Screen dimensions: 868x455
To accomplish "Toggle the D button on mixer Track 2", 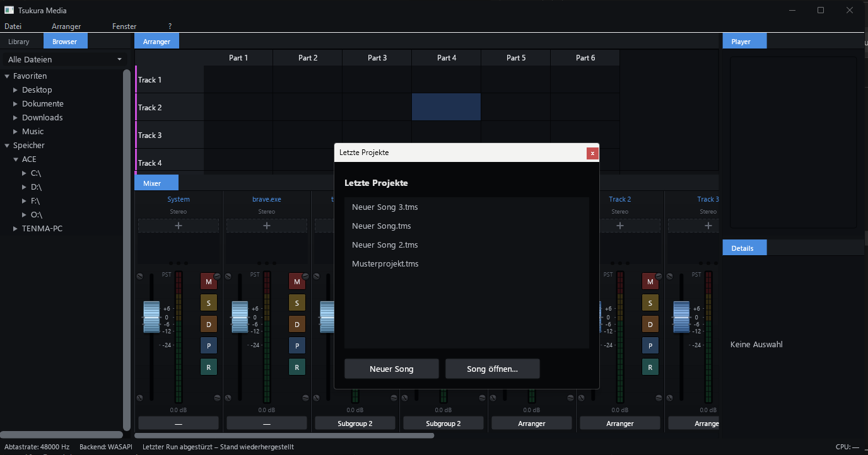I will point(650,325).
